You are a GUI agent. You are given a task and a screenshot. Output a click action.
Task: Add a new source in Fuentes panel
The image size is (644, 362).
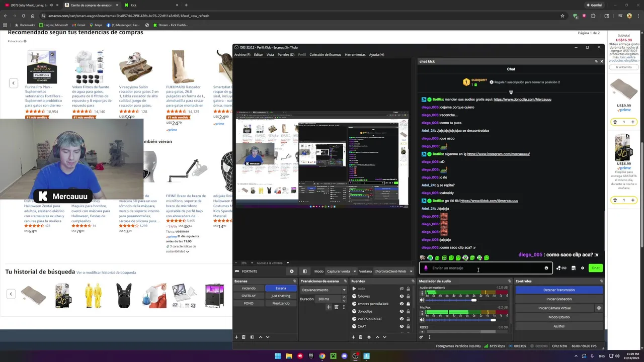click(353, 337)
